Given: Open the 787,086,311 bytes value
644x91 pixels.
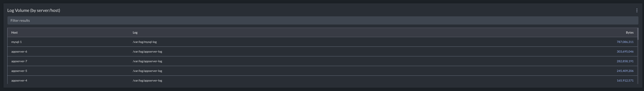Looking at the screenshot, I should pyautogui.click(x=625, y=42).
